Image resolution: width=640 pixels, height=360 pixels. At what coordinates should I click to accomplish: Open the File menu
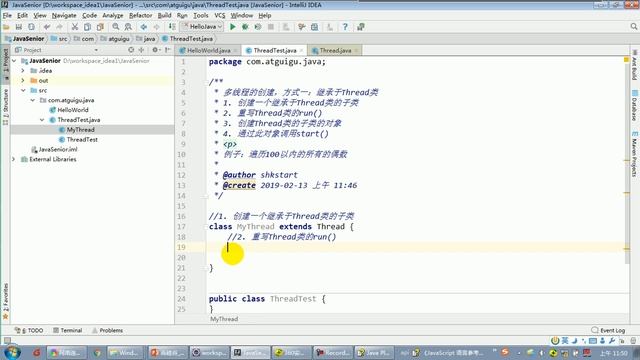coord(7,16)
